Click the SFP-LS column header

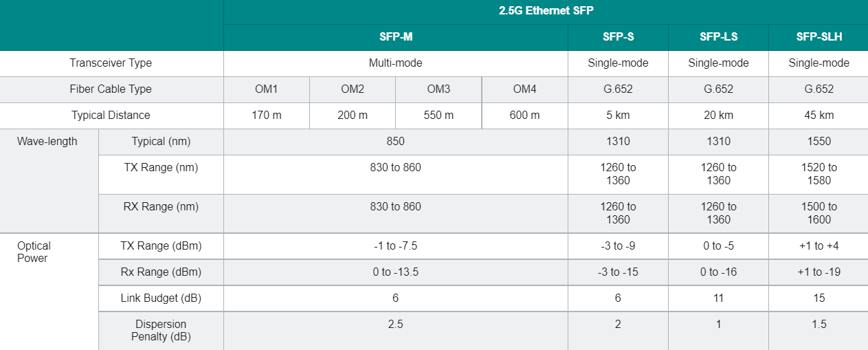(x=718, y=37)
